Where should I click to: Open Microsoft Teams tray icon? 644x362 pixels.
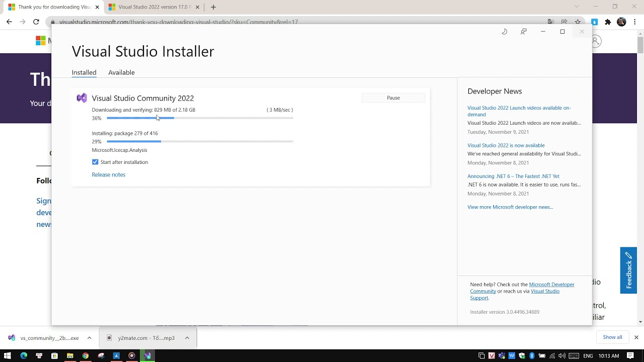502,356
